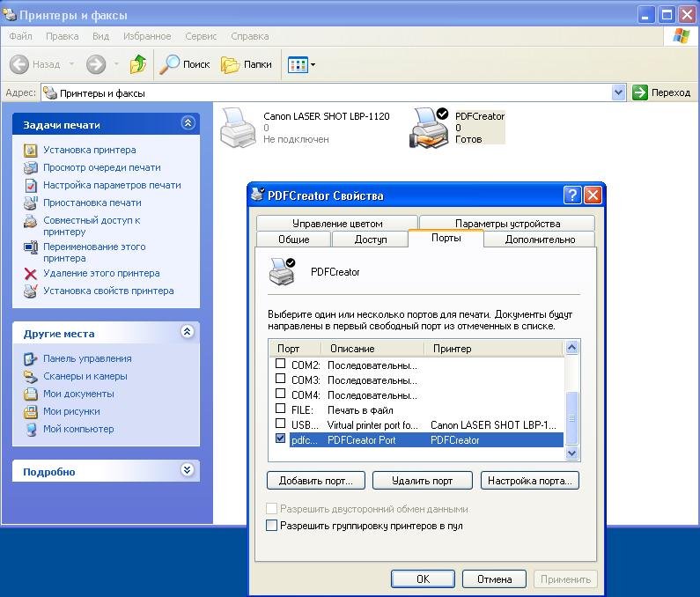Switch to the Дополнительно tab

540,240
